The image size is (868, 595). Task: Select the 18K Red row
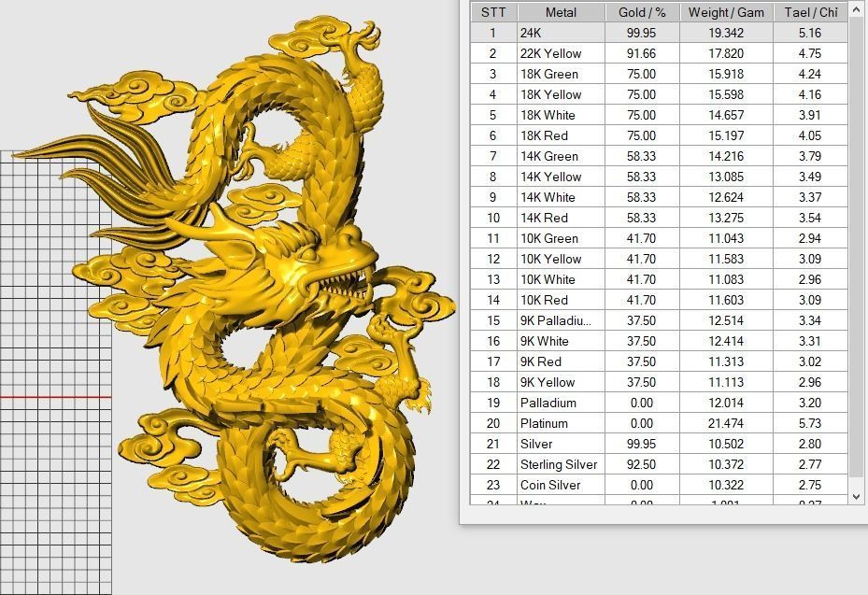coord(660,135)
